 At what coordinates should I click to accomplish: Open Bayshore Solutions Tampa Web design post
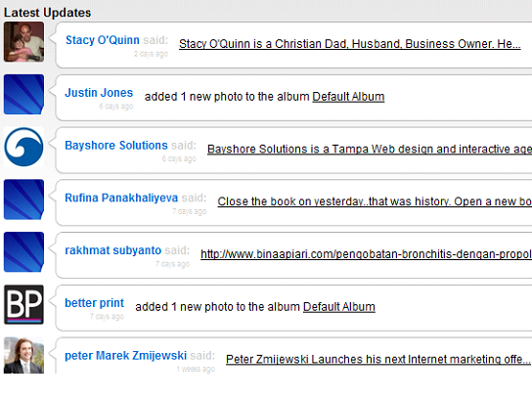[x=370, y=149]
